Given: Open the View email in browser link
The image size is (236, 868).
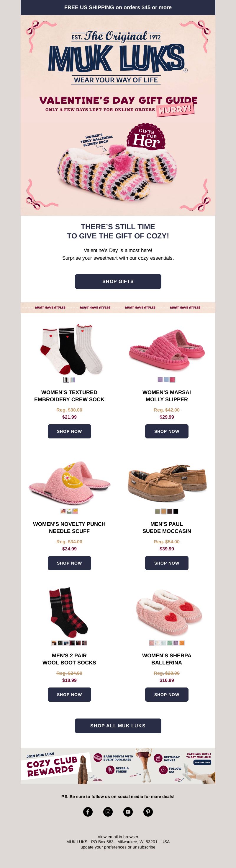Looking at the screenshot, I should 118,837.
